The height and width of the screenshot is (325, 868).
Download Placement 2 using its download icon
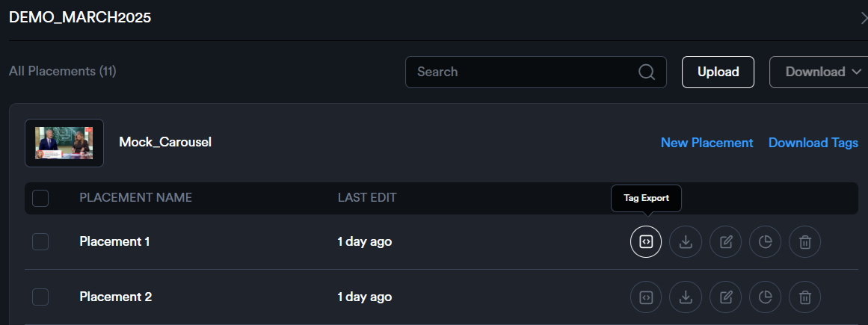[686, 297]
